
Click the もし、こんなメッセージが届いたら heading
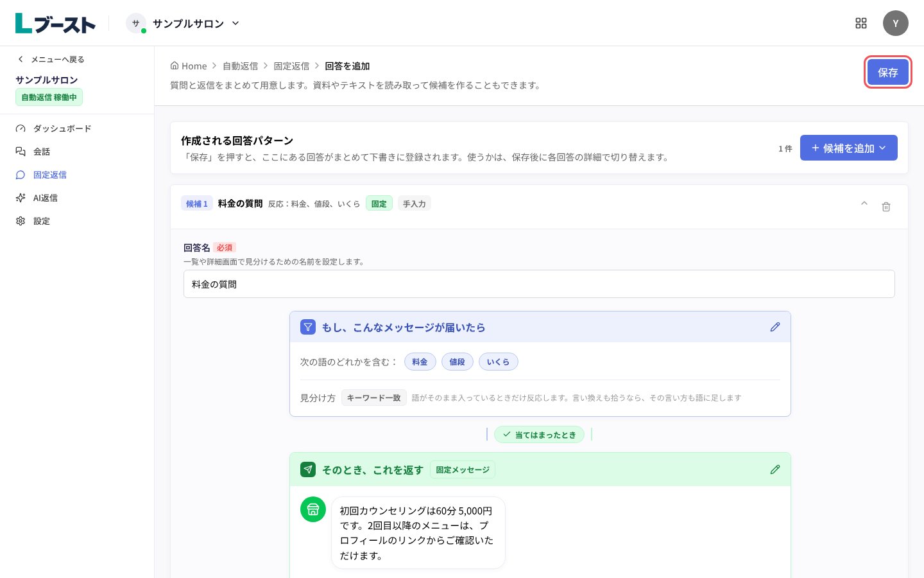(404, 328)
